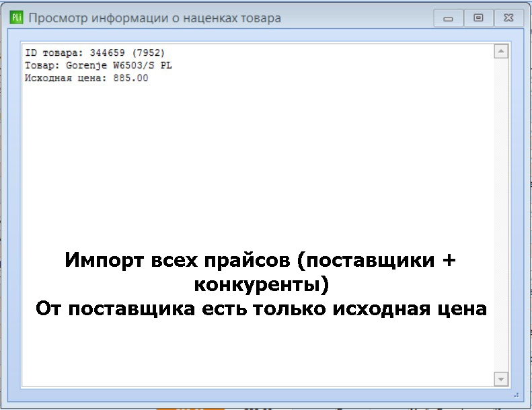Click the scrollbar down arrow
The height and width of the screenshot is (410, 532).
[x=501, y=379]
